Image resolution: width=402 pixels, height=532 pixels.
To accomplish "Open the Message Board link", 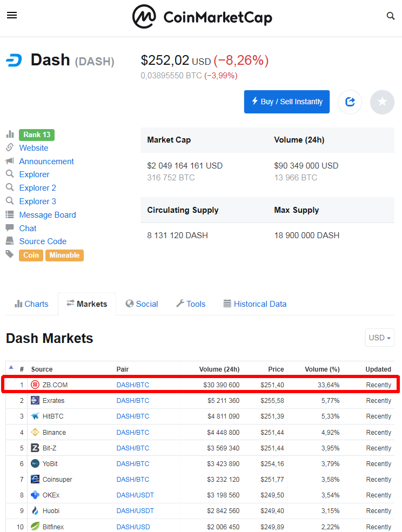I will coord(48,215).
